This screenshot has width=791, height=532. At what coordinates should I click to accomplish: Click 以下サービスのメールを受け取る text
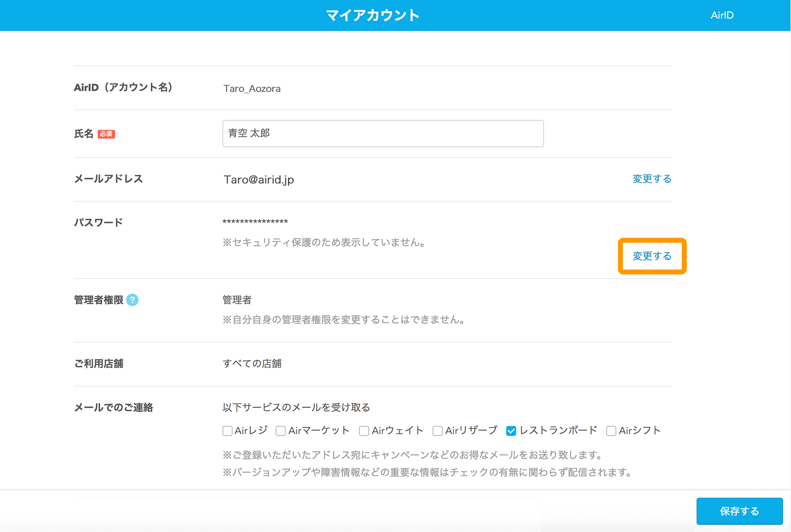(x=296, y=408)
